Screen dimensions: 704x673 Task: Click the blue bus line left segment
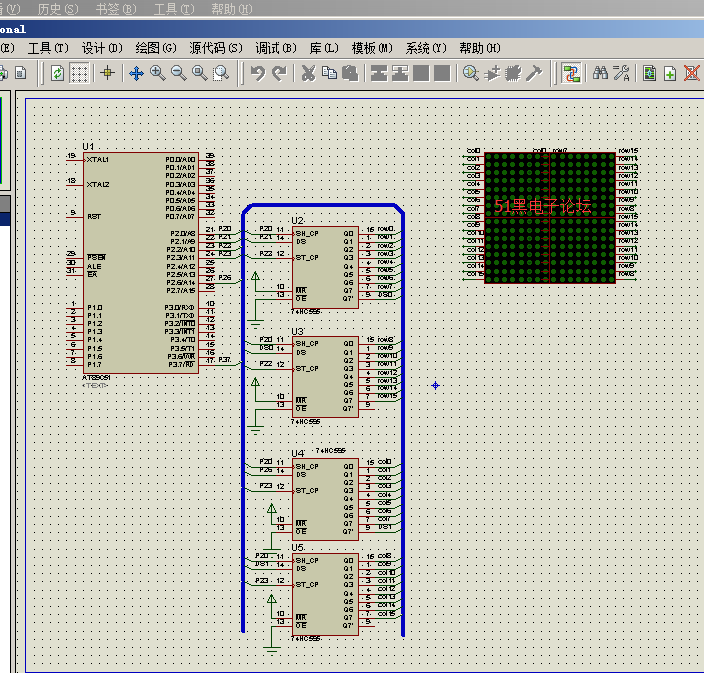[x=243, y=422]
